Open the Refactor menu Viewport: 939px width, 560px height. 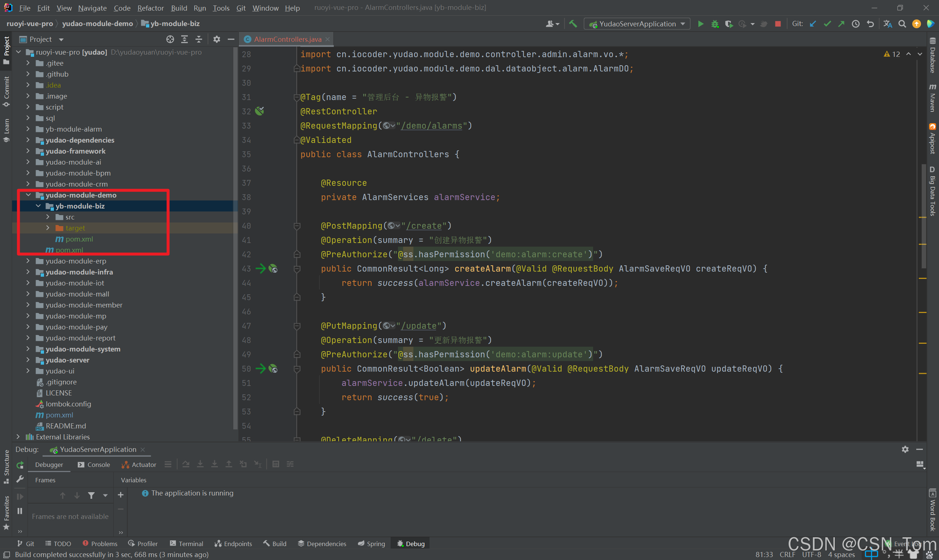150,8
